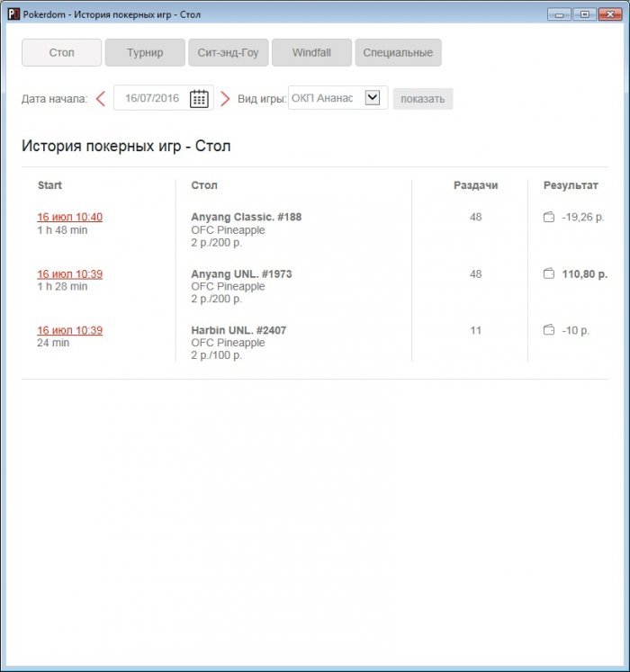Open the Windfall tab
630x672 pixels.
pos(311,53)
